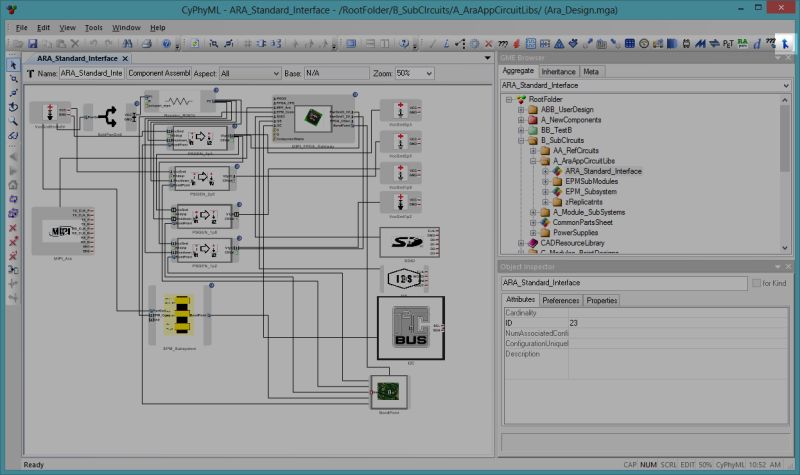Open the Properties tab in Object Inspector
This screenshot has height=475, width=800.
coord(602,301)
